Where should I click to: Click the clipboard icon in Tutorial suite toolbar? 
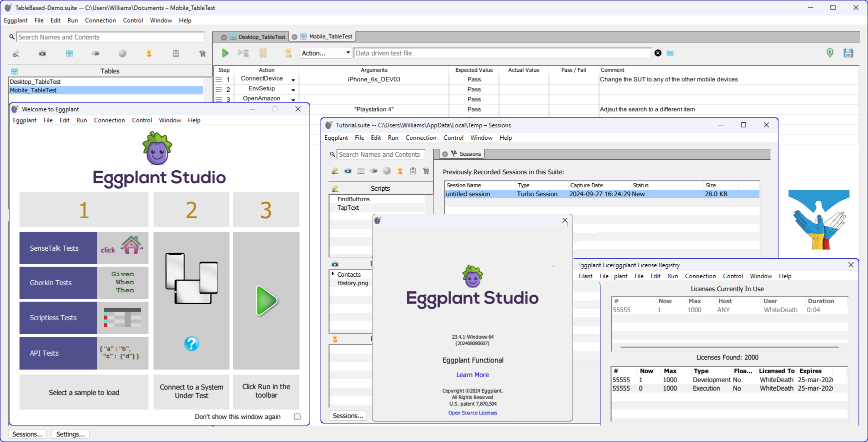click(413, 171)
